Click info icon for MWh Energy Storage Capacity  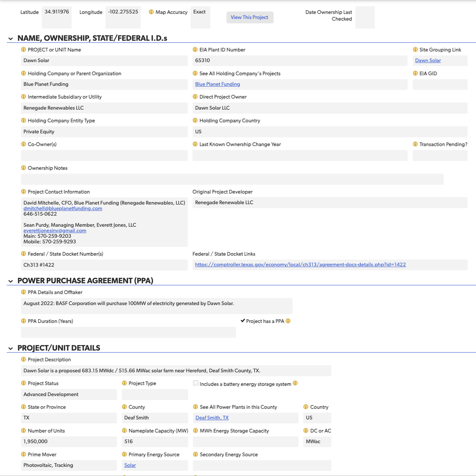click(195, 430)
